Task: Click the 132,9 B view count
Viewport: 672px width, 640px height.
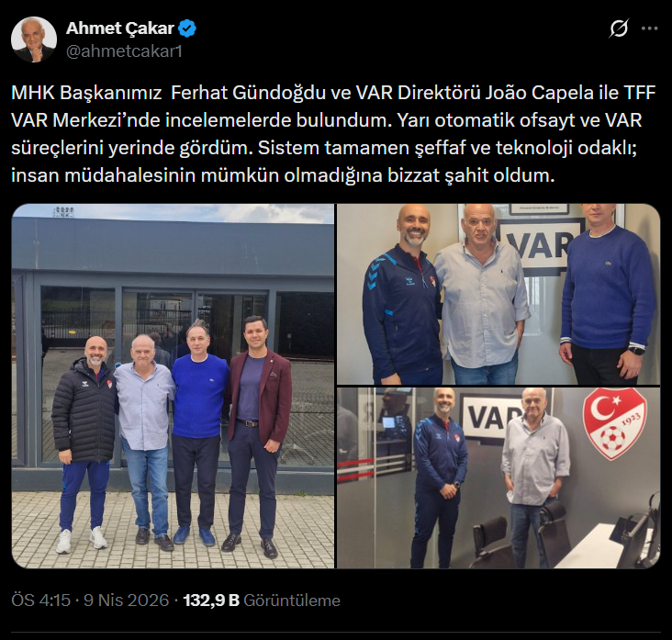Action: tap(211, 601)
